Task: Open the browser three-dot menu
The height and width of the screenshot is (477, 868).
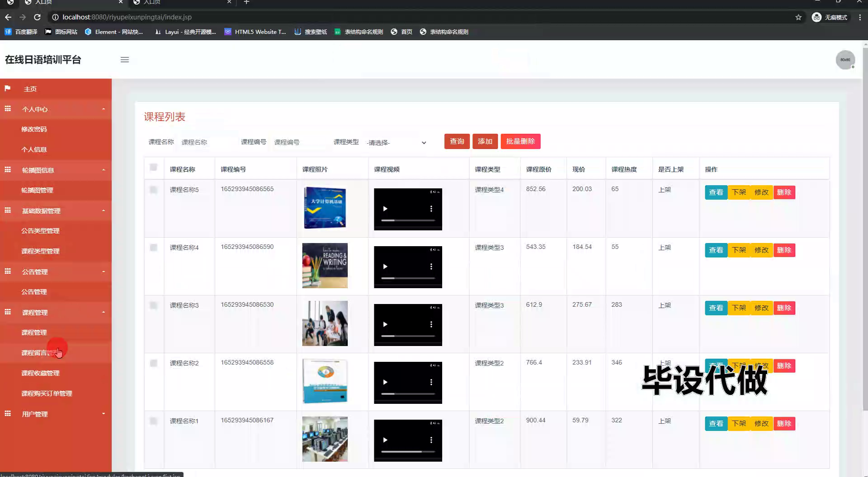Action: 860,17
